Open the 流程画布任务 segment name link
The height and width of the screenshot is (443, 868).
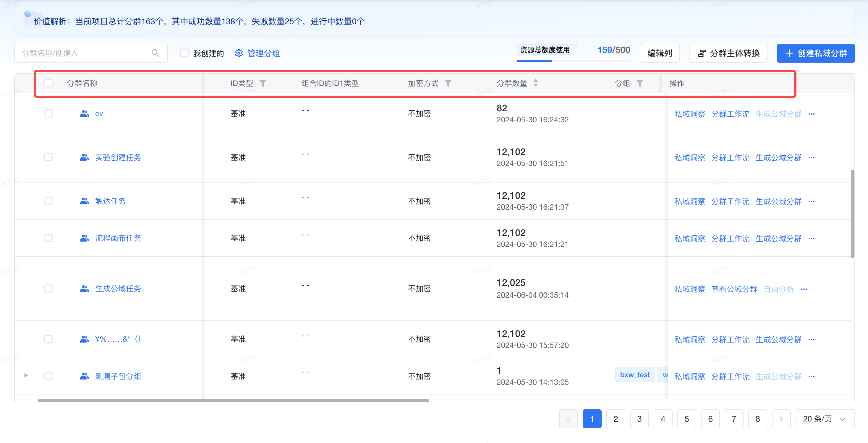tap(118, 238)
